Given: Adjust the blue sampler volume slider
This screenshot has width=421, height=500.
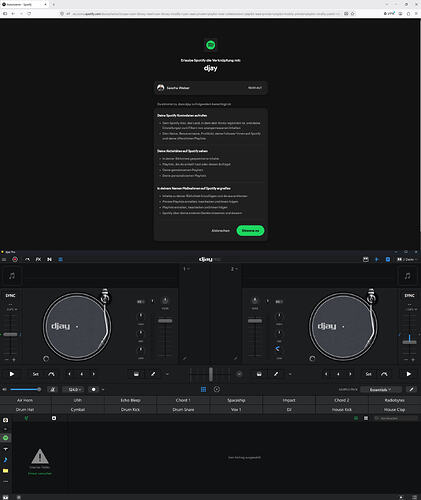Looking at the screenshot, I should pyautogui.click(x=25, y=389).
